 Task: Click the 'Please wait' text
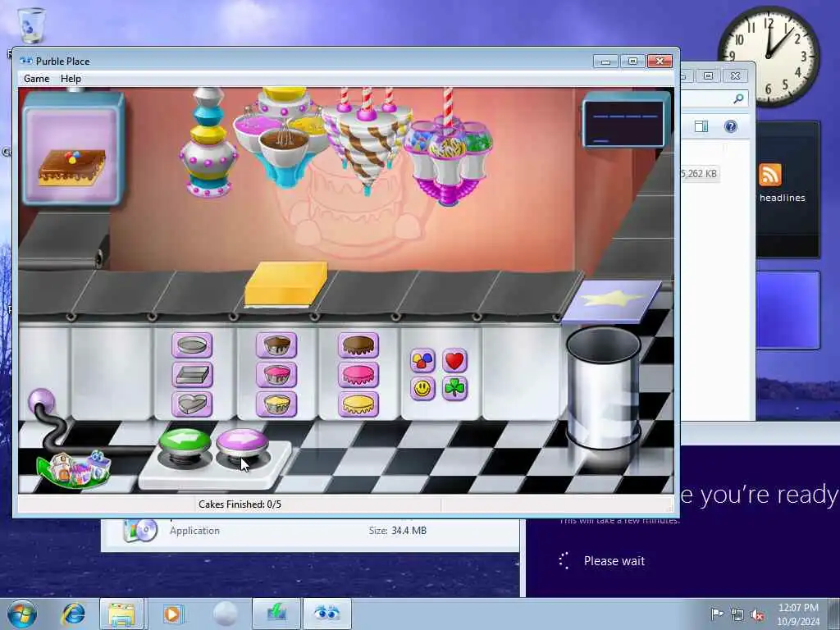tap(614, 561)
